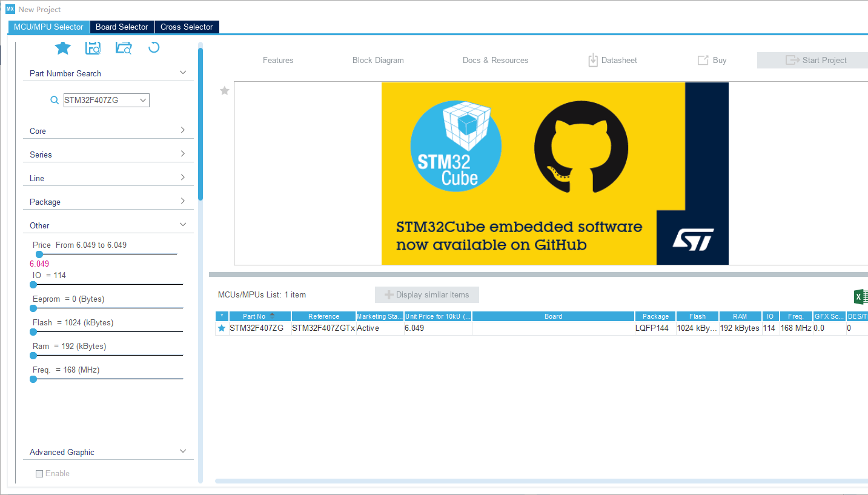The image size is (868, 495).
Task: Click the Freq. slider handle
Action: tap(33, 379)
